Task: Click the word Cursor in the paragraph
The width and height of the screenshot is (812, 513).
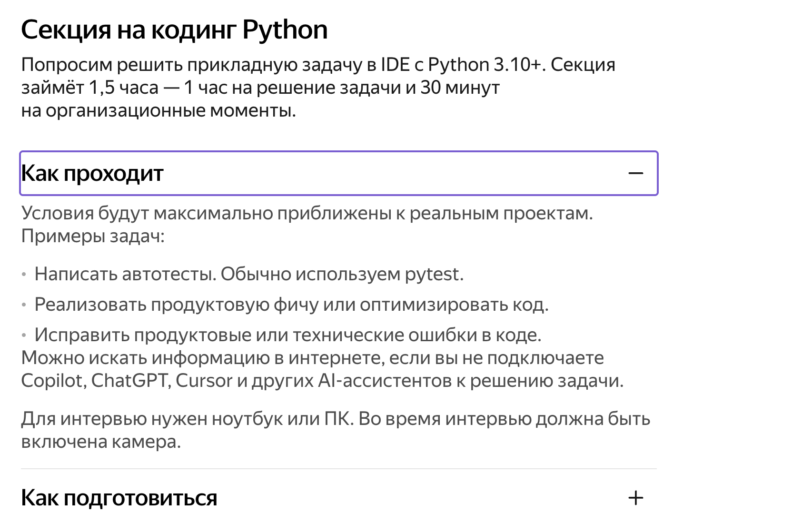Action: point(204,381)
